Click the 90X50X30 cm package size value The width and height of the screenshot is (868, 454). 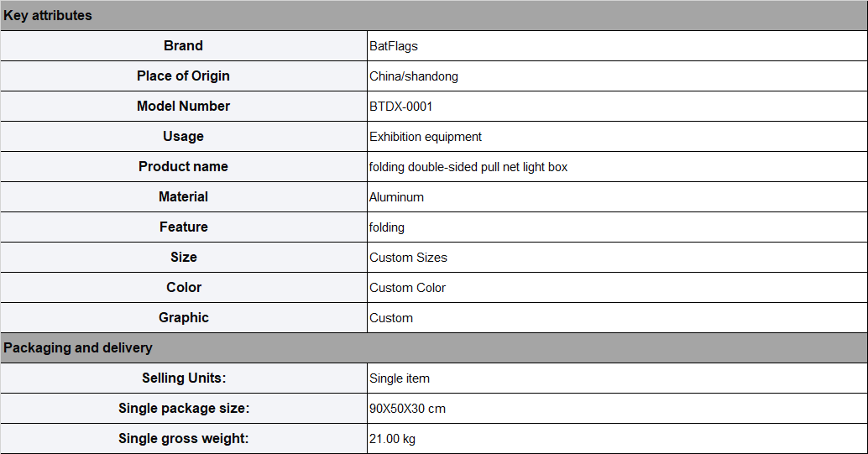tap(407, 409)
